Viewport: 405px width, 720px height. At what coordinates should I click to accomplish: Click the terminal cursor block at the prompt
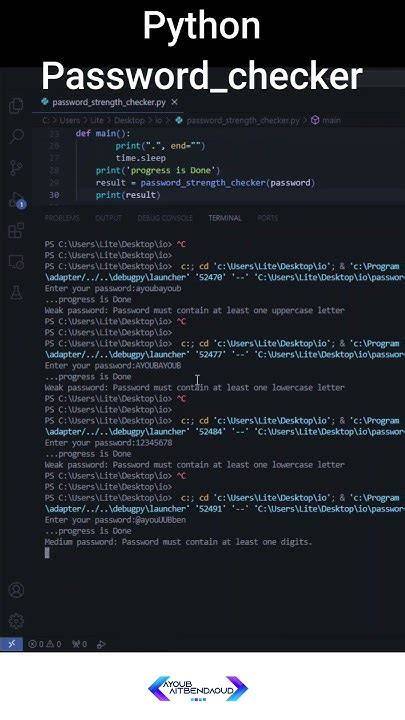[47, 553]
